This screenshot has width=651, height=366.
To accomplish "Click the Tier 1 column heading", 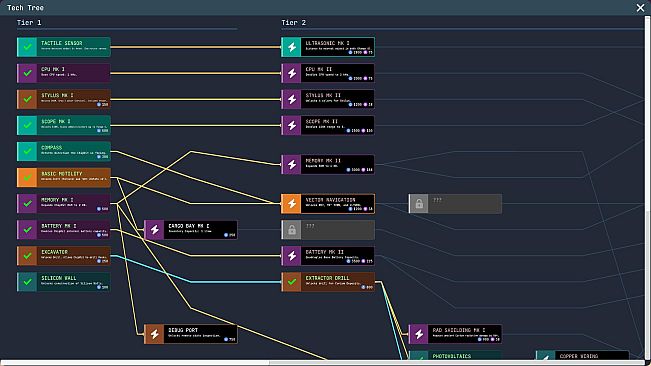I will point(29,22).
